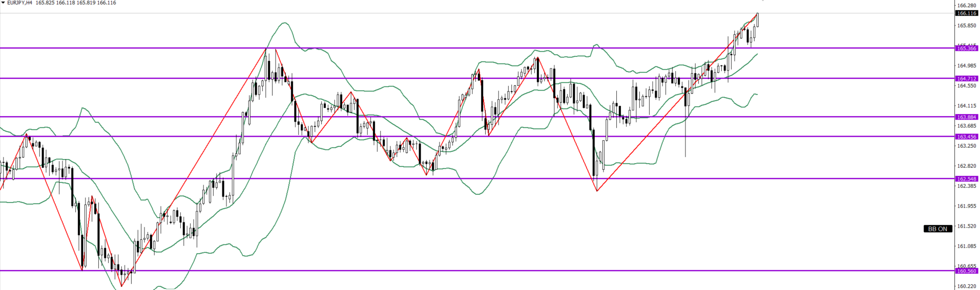Click the 166.280 value on price axis

[x=967, y=6]
